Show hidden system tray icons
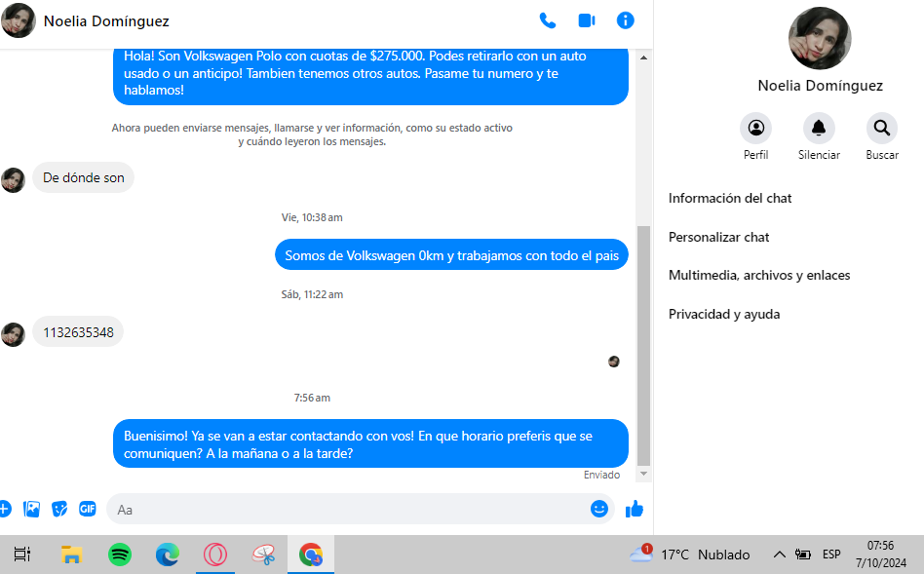 (x=779, y=554)
